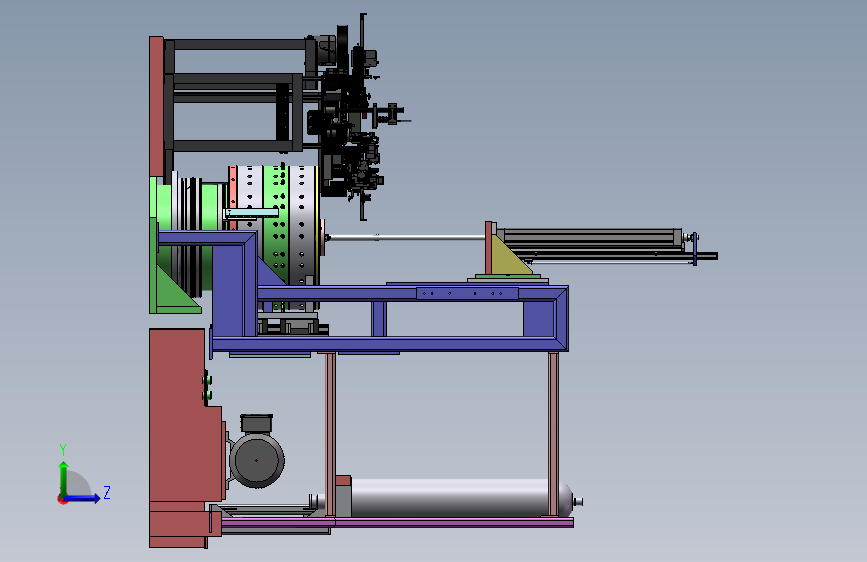Select the red origin ball of the triad
Image resolution: width=867 pixels, height=562 pixels.
pos(62,499)
